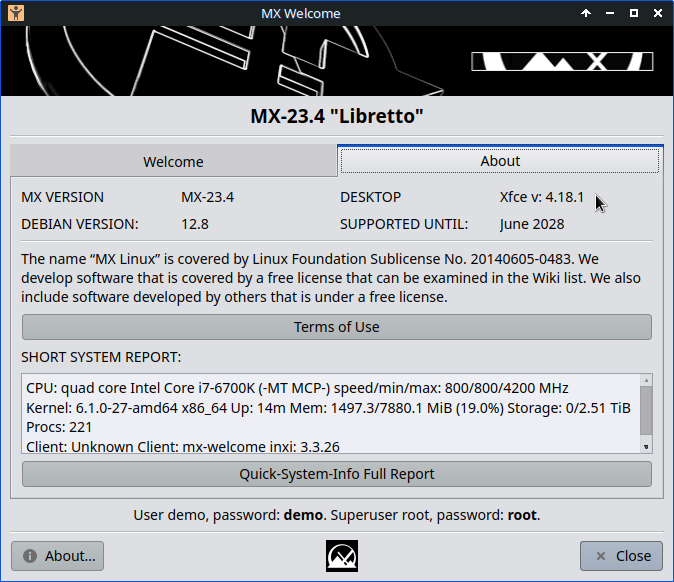Viewport: 674px width, 582px height.
Task: Click the About... button
Action: point(58,556)
